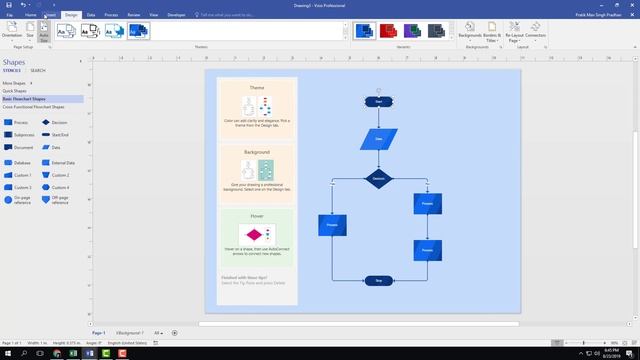Viewport: 640px width, 360px height.
Task: Pick the Process shape in stencil
Action: tap(16, 122)
